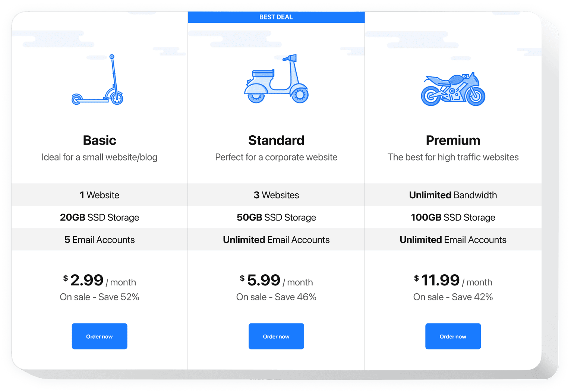Click the Standard plan heading

tap(276, 140)
